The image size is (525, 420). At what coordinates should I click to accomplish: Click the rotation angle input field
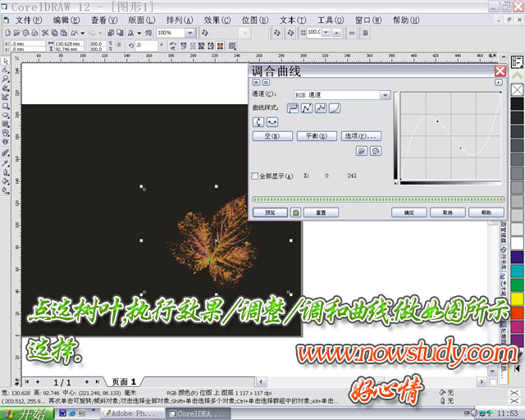pos(146,46)
